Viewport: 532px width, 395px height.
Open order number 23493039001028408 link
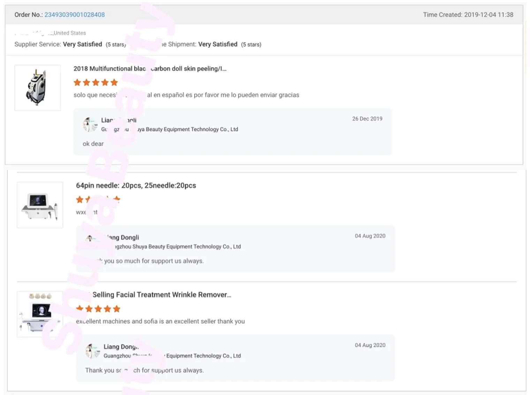74,15
